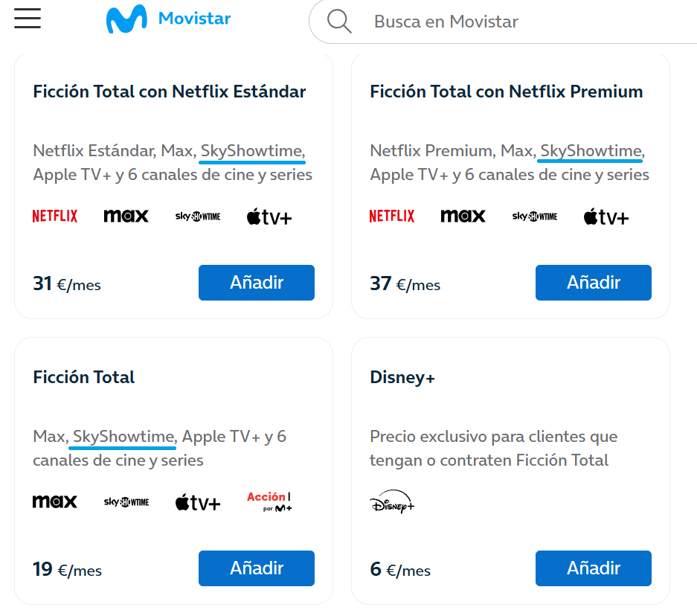
Task: Click Apple TV+ logo in Ficción Total card
Action: click(198, 503)
